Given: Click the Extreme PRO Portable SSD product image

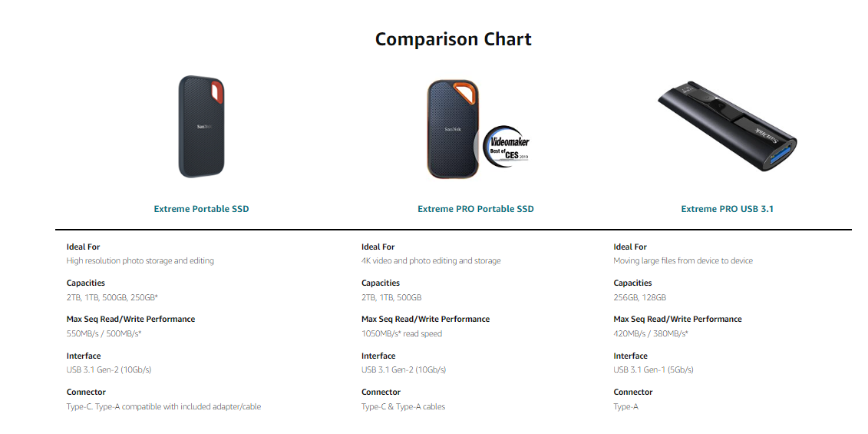Looking at the screenshot, I should point(454,128).
